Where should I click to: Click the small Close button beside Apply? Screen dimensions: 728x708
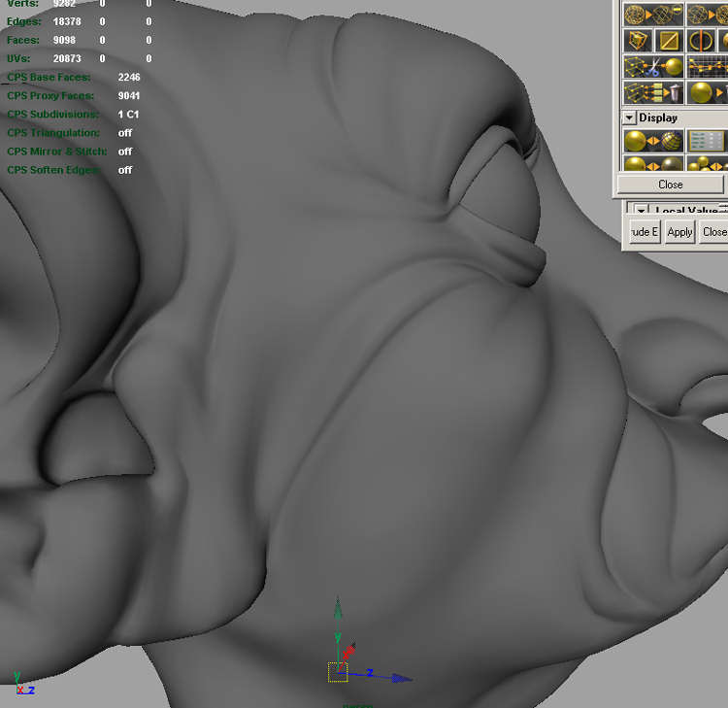pos(714,232)
